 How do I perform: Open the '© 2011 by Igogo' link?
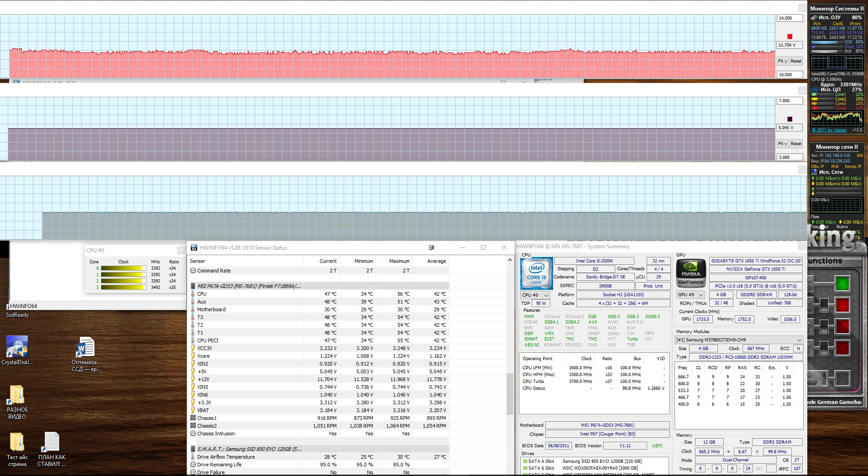[x=829, y=130]
